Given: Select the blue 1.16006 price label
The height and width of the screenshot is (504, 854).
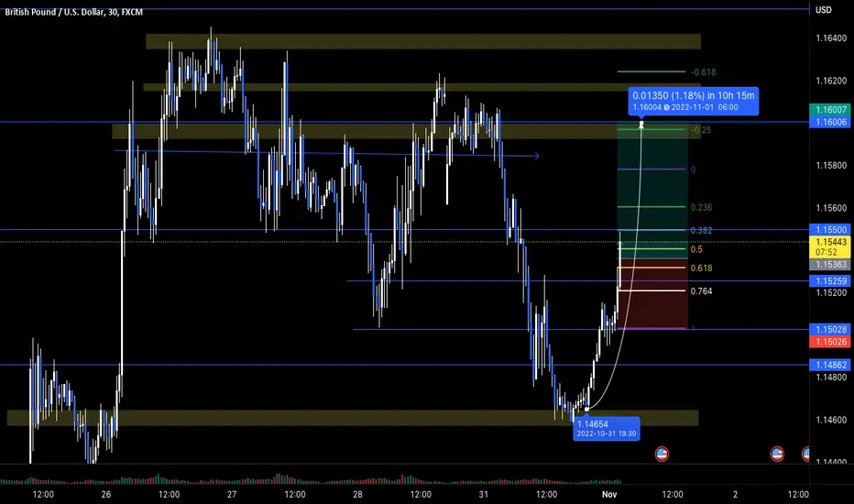Looking at the screenshot, I should click(x=829, y=122).
